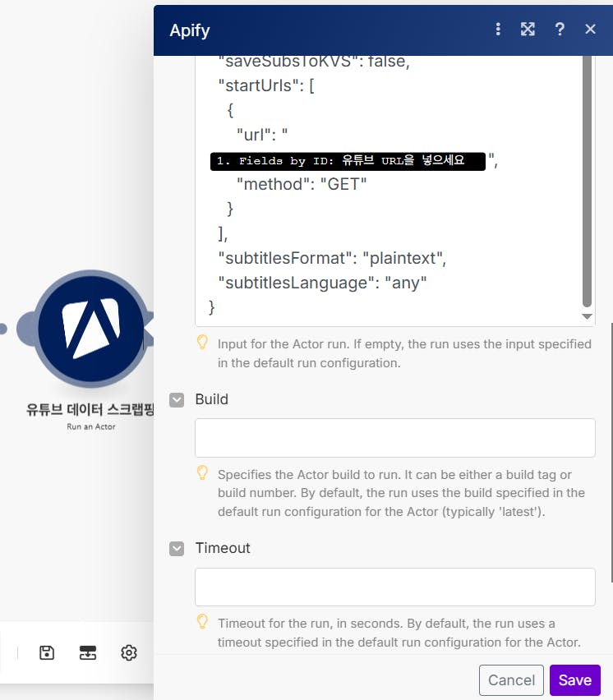The height and width of the screenshot is (700, 613).
Task: Click the 'Run an Actor' subtitle text
Action: pos(91,426)
